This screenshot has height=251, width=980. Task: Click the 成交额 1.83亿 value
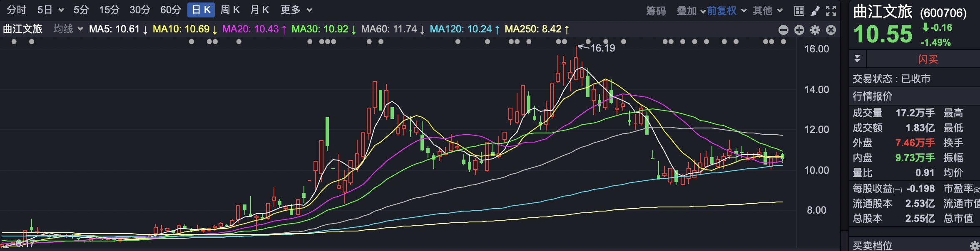pyautogui.click(x=920, y=128)
